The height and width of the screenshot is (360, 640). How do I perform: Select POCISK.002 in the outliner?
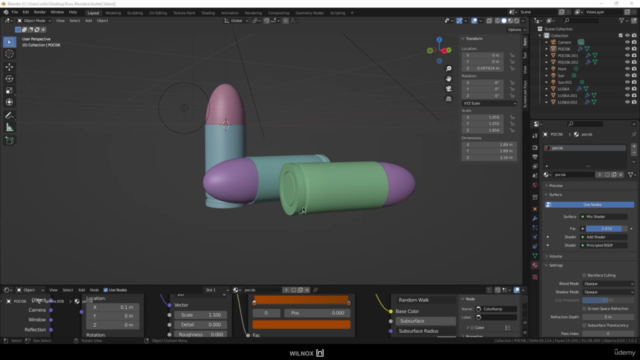click(x=568, y=62)
